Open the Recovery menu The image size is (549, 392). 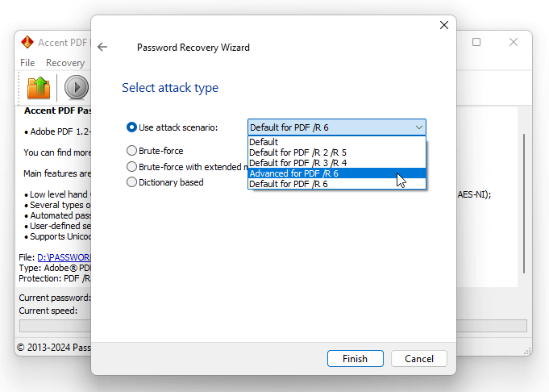tap(65, 63)
